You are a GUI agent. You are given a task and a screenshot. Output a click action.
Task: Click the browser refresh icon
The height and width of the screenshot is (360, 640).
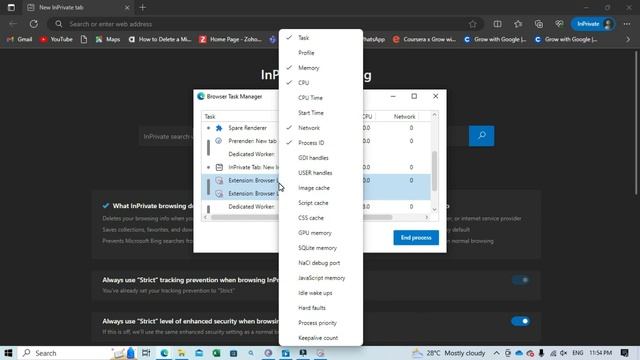click(x=33, y=24)
